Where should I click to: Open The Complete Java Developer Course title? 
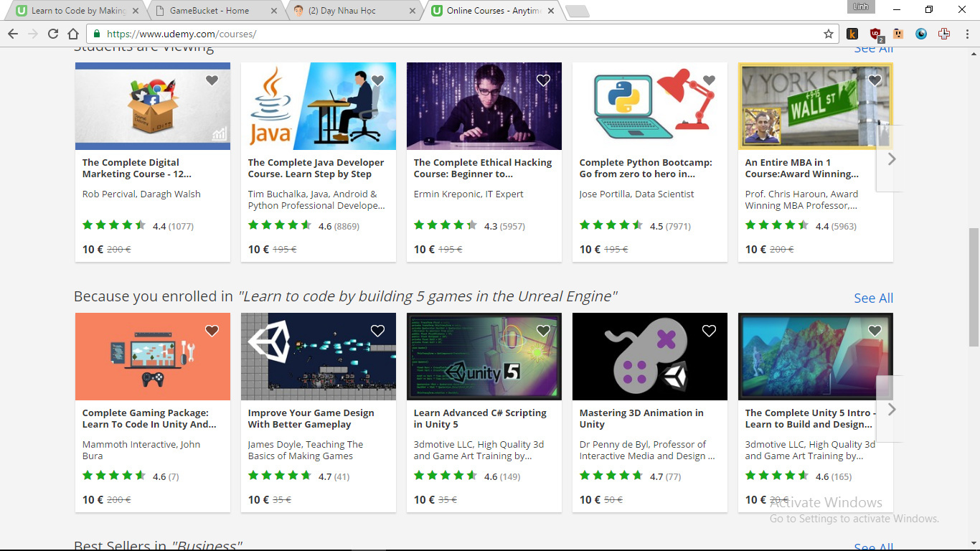pos(316,168)
